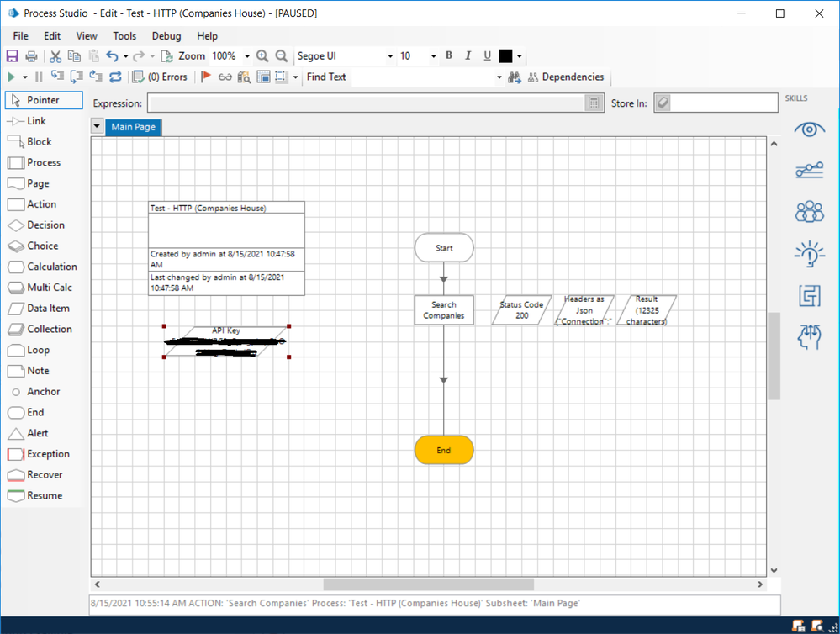Click the (0) Errors button
The height and width of the screenshot is (634, 840).
click(161, 77)
